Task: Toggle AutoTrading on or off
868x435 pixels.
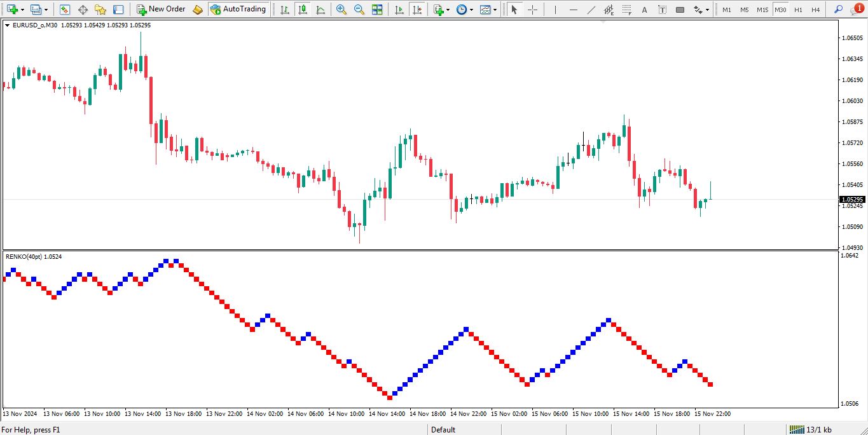Action: [238, 10]
